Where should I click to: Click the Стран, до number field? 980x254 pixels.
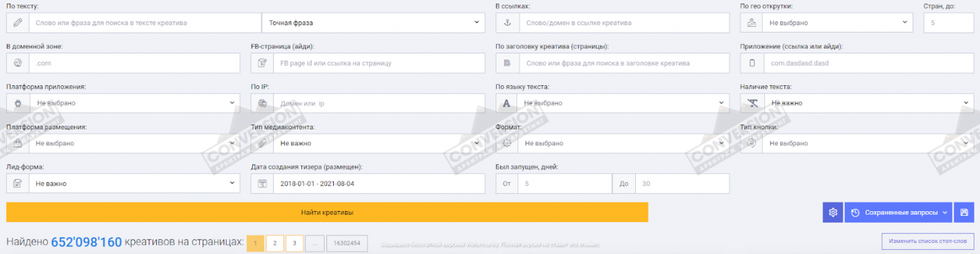click(x=949, y=23)
